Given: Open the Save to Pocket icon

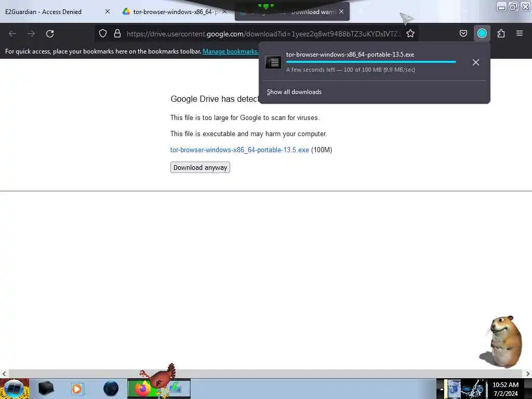Looking at the screenshot, I should [463, 33].
